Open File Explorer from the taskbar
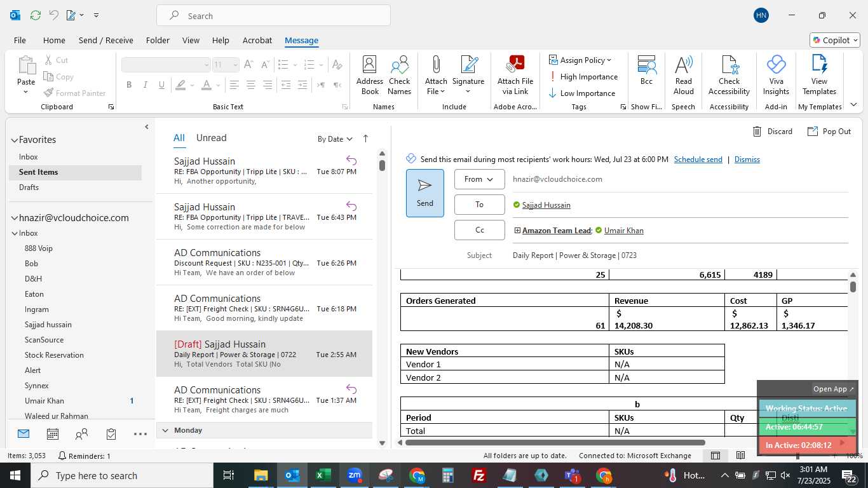 click(261, 475)
